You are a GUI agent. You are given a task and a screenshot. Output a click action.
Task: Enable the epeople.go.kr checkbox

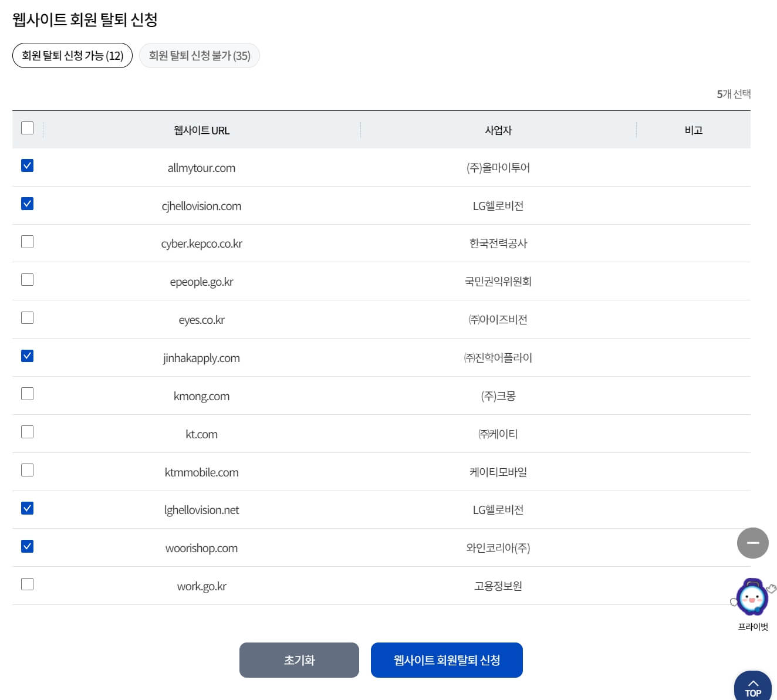(27, 279)
